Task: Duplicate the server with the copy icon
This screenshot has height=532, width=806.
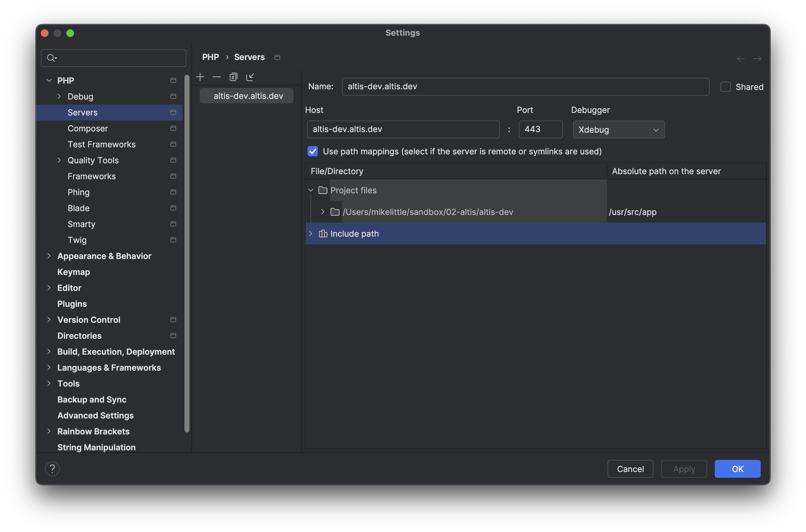Action: coord(234,77)
